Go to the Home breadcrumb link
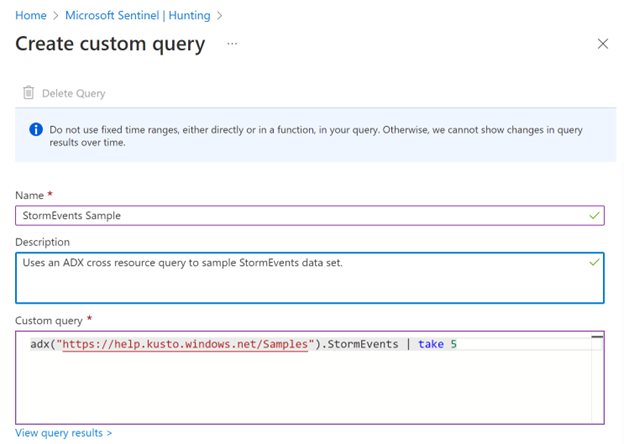The height and width of the screenshot is (444, 624). coord(31,16)
